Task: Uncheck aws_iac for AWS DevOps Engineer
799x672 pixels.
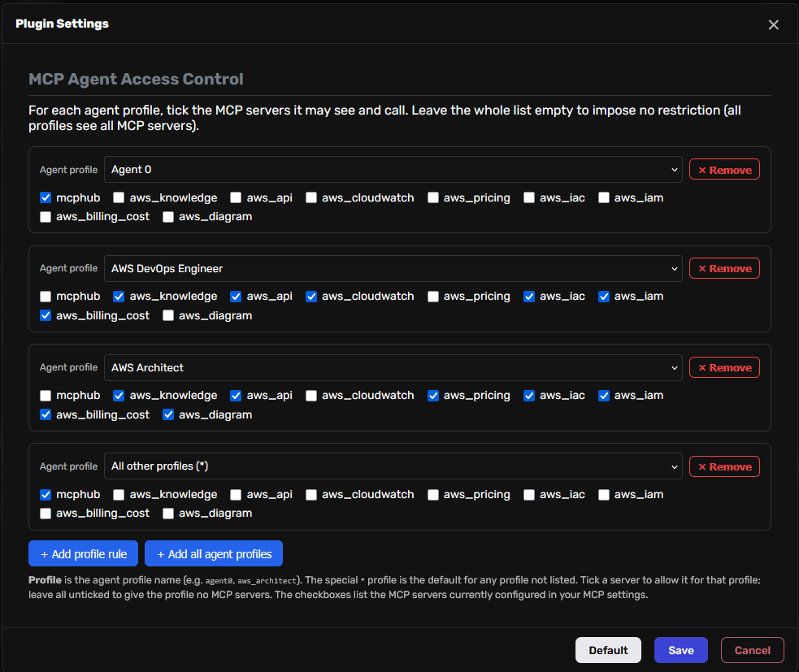Action: (x=529, y=297)
